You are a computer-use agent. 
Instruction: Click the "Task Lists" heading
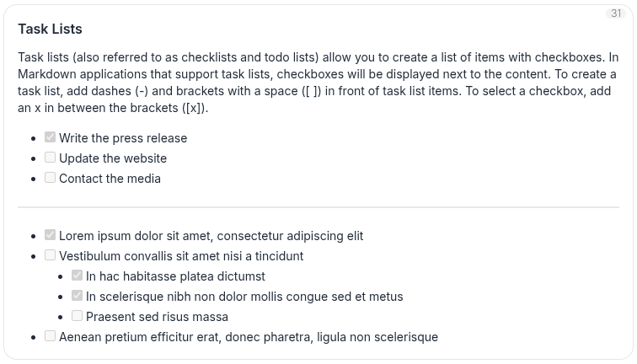click(x=50, y=29)
